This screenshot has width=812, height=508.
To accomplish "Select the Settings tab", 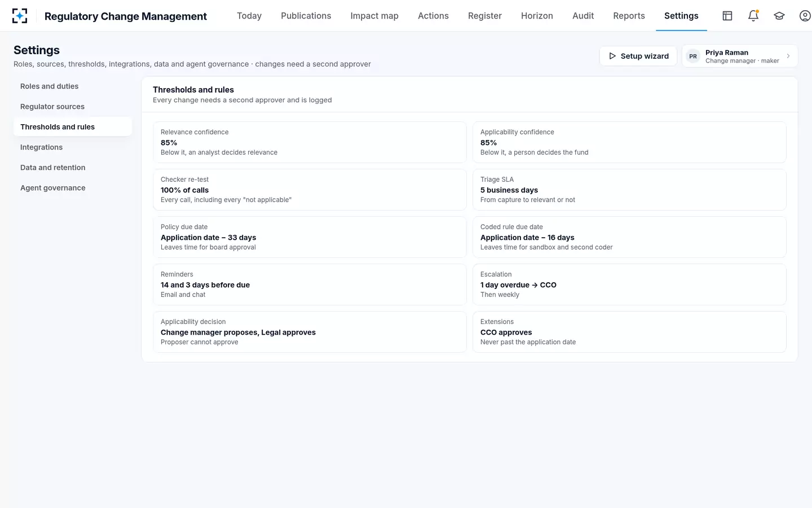I will click(681, 16).
